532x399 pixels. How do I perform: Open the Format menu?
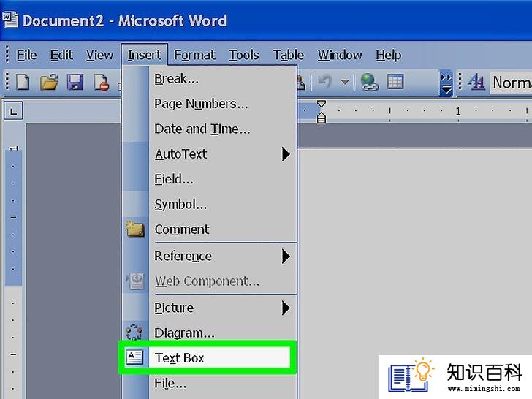pos(194,55)
